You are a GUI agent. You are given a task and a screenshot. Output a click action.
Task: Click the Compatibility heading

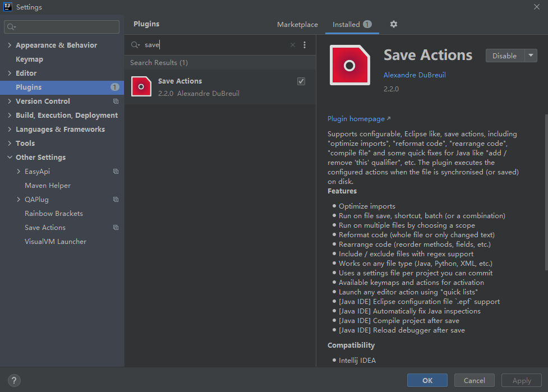pyautogui.click(x=351, y=345)
